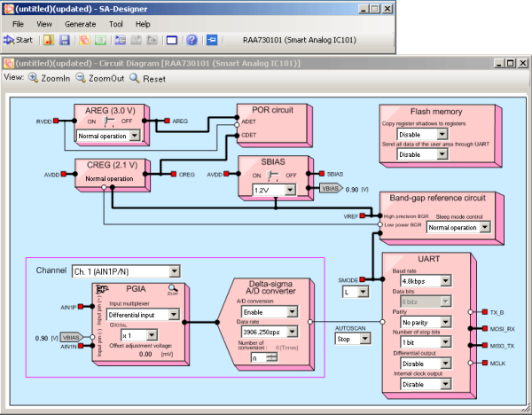Click the Low power BGR selector node
This screenshot has width=532, height=415.
click(x=380, y=224)
